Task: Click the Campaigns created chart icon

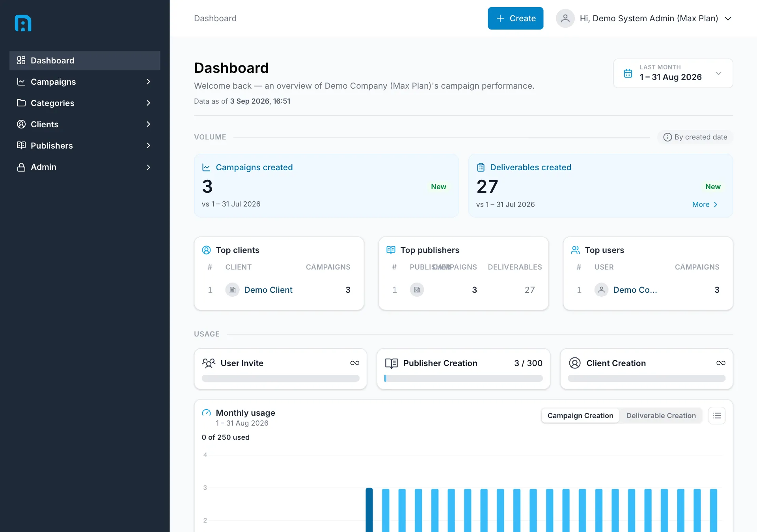Action: (206, 167)
